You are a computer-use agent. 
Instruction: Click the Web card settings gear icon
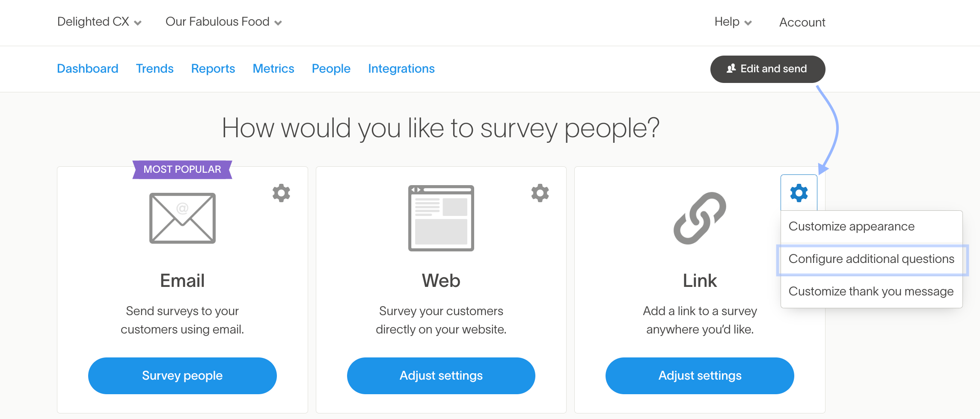click(540, 193)
